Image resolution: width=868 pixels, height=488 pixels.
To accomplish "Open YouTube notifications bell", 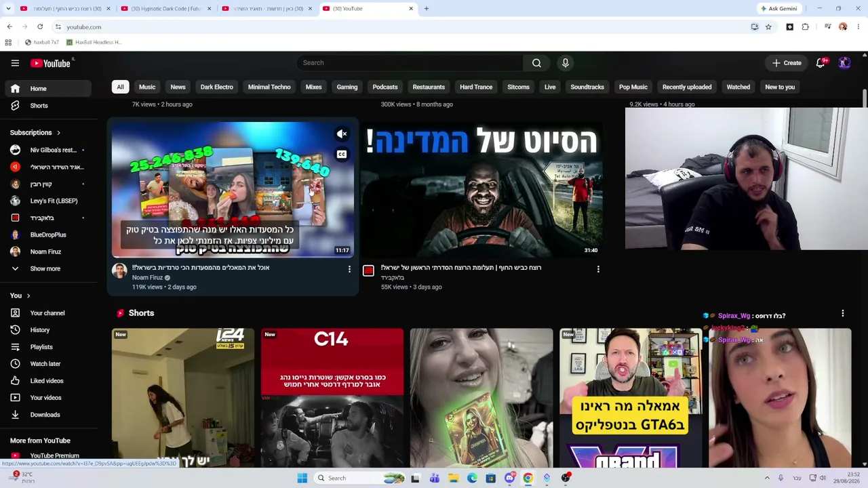I will pyautogui.click(x=821, y=63).
